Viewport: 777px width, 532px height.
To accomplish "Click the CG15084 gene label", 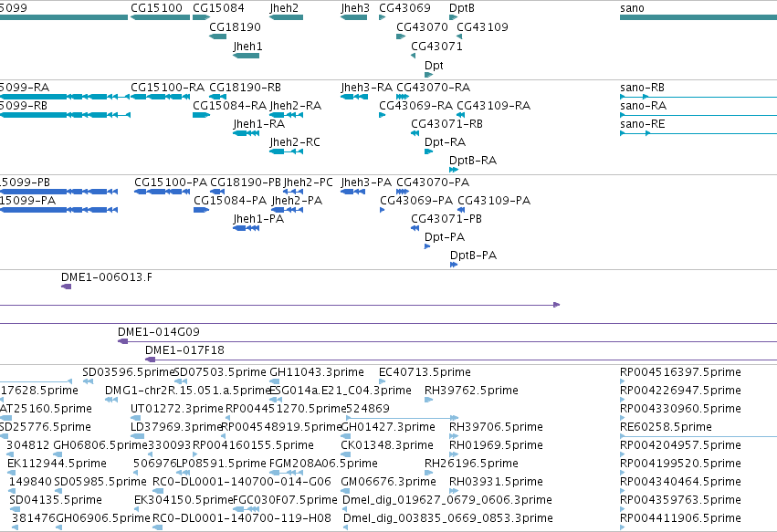I will (x=218, y=8).
